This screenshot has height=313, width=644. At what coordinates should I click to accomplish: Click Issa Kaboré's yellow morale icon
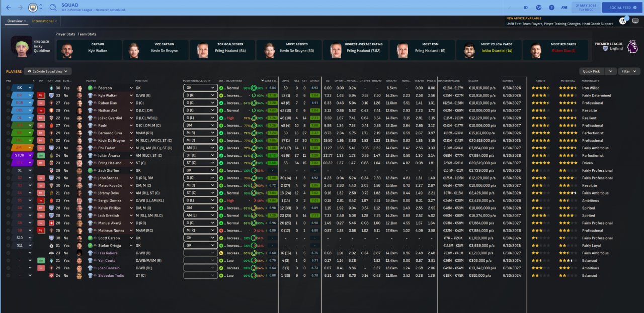pyautogui.click(x=221, y=253)
